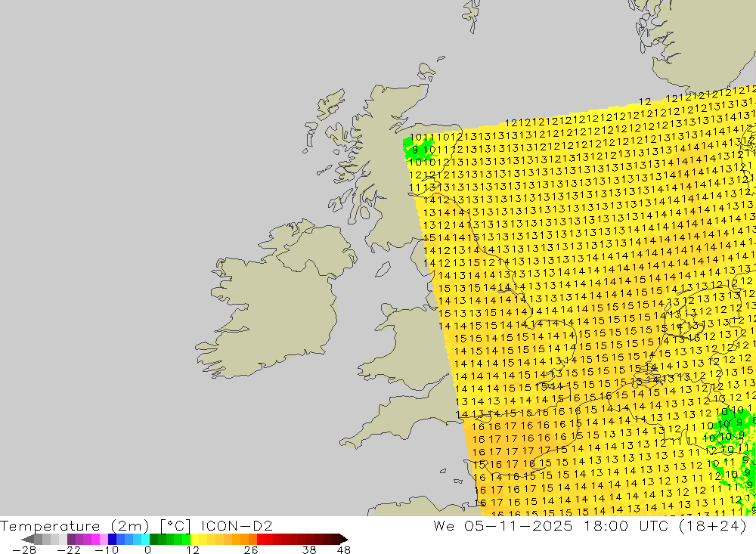Click the '05-11-2025' date text

tap(519, 525)
